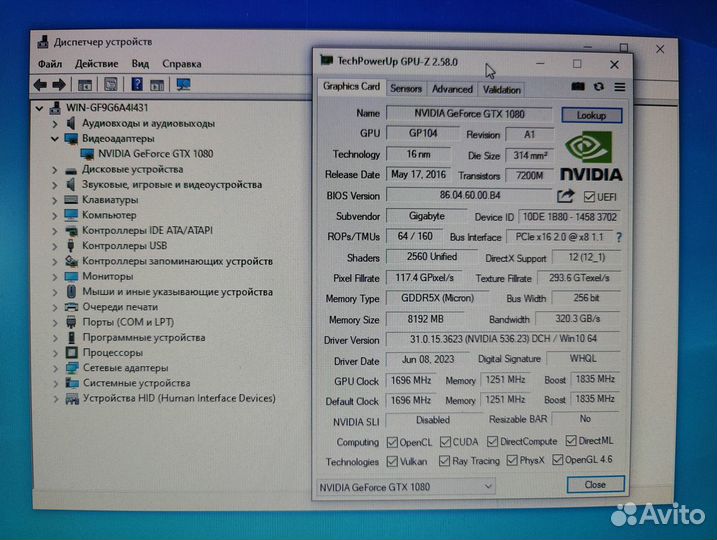Viewport: 717px width, 540px height.
Task: Click the Help question-mark toolbar icon
Action: point(137,84)
